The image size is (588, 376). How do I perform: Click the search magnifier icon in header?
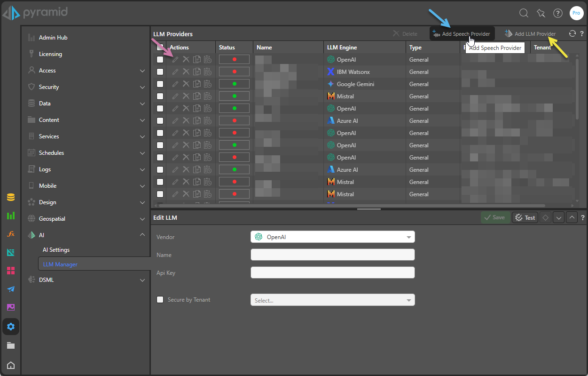524,13
